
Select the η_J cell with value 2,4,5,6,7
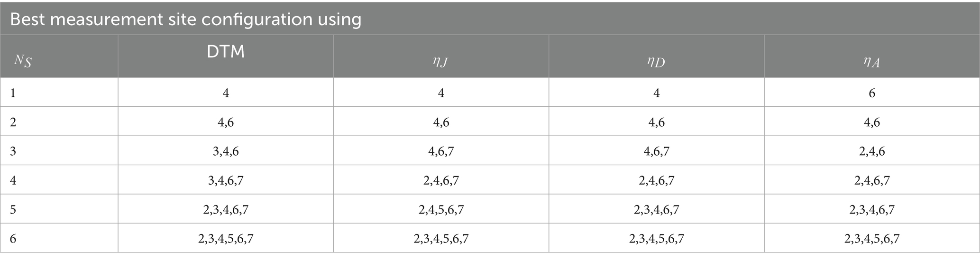tap(441, 209)
